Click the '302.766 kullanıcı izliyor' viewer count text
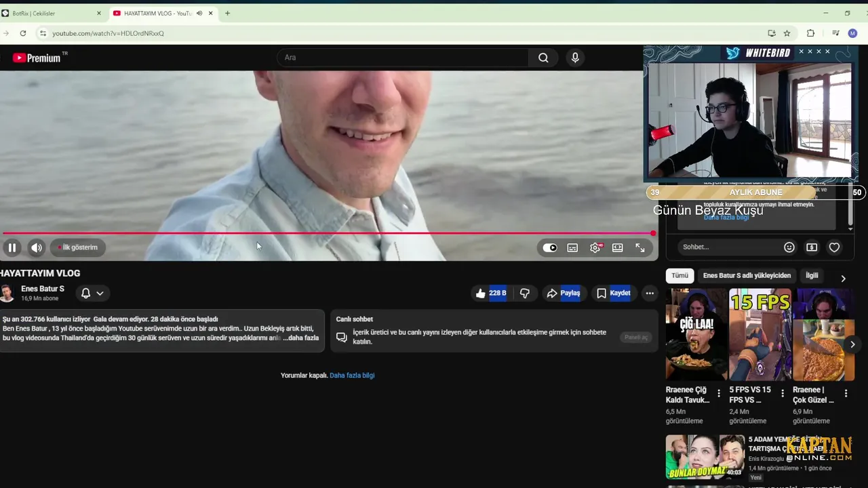Image resolution: width=868 pixels, height=488 pixels. tap(46, 319)
